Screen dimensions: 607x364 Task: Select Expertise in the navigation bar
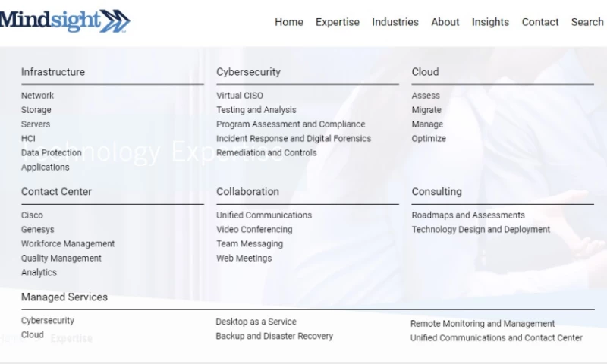(338, 22)
